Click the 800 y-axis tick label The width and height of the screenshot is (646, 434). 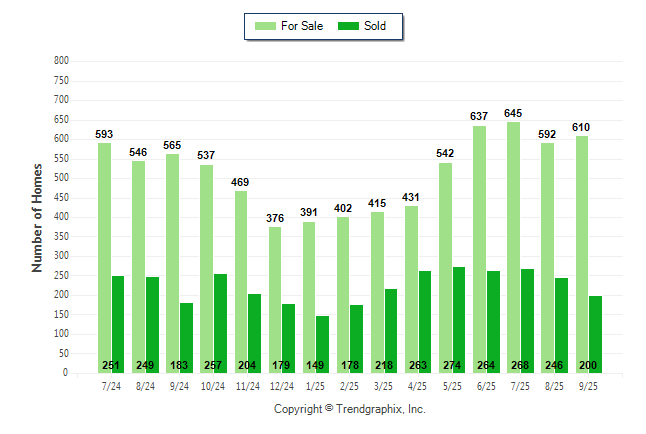61,61
